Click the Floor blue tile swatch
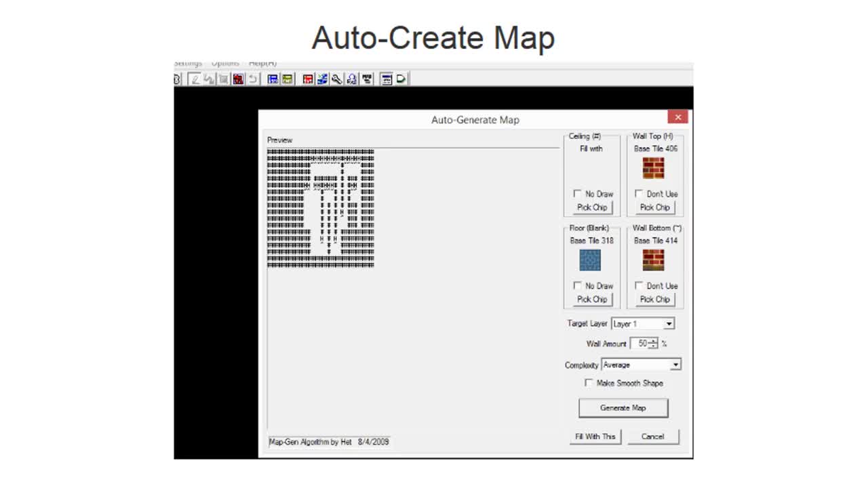The width and height of the screenshot is (868, 488). [590, 260]
